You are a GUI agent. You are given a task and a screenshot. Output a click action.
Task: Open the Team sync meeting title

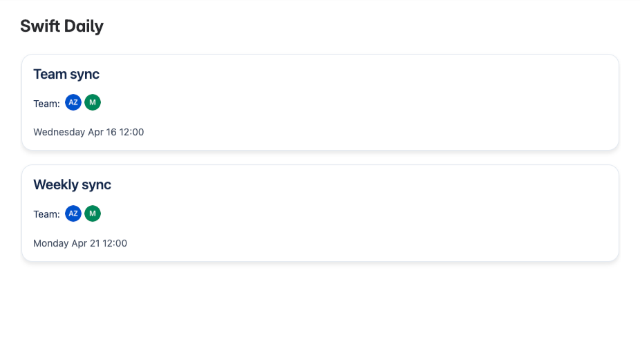click(66, 74)
